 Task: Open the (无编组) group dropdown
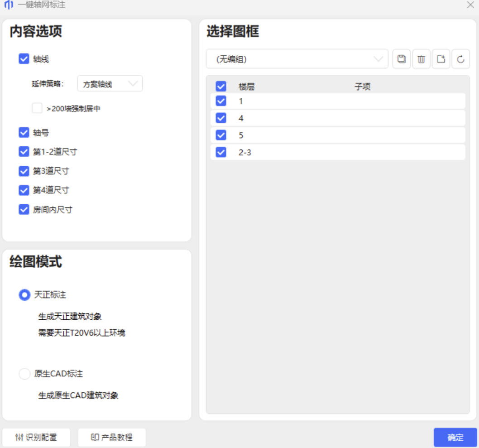(297, 59)
